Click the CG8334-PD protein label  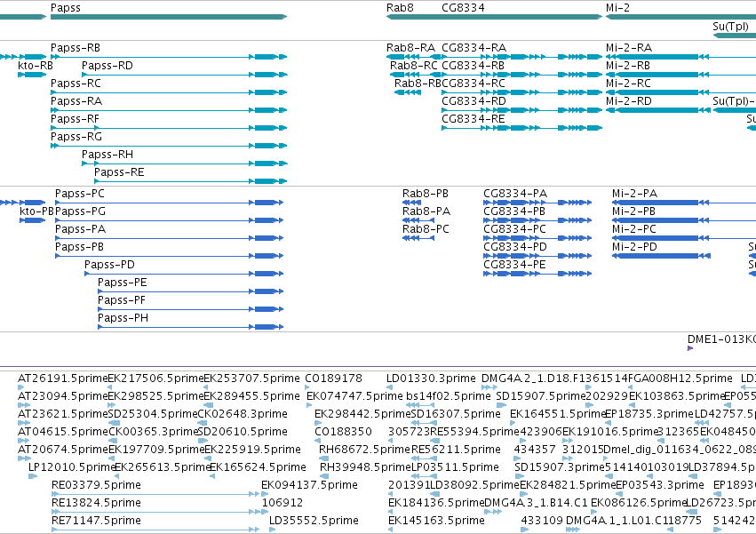pos(515,248)
